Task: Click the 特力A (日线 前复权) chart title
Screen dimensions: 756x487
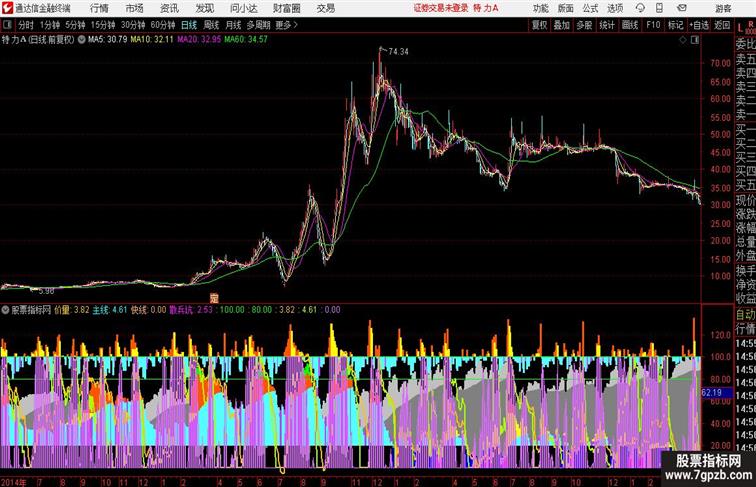Action: point(38,40)
